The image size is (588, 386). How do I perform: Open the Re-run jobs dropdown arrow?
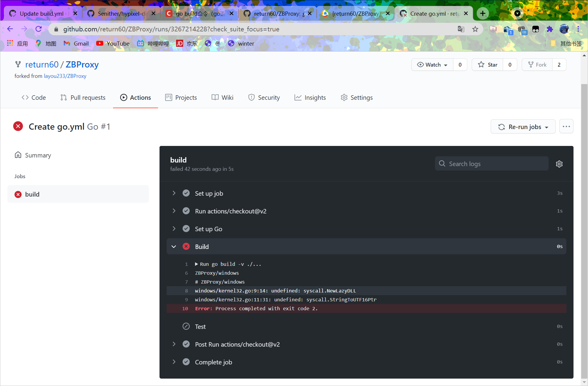pos(547,127)
